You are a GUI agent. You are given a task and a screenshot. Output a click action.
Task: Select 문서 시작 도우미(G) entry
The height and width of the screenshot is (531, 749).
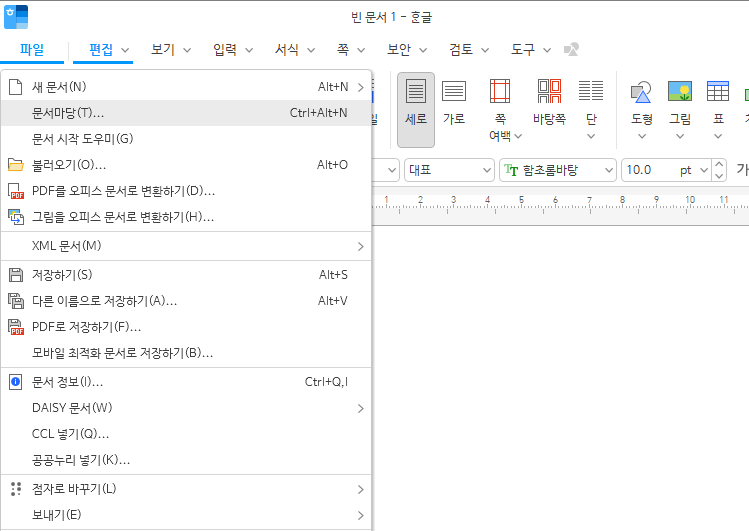point(186,139)
